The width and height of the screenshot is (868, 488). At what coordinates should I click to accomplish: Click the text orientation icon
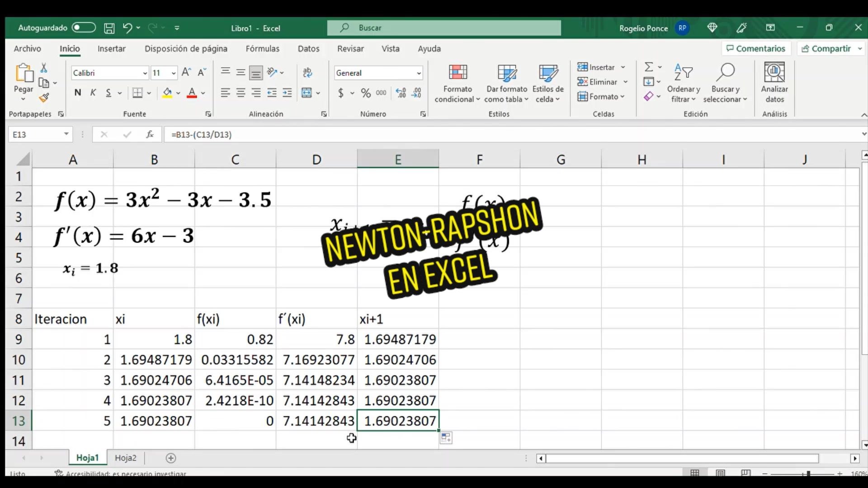pyautogui.click(x=272, y=72)
